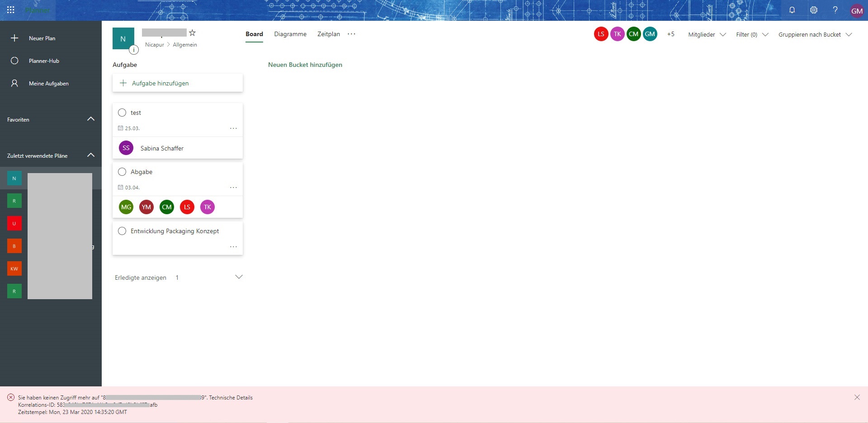Click the LS member avatar in header
Screen dimensions: 868x423
pyautogui.click(x=601, y=34)
